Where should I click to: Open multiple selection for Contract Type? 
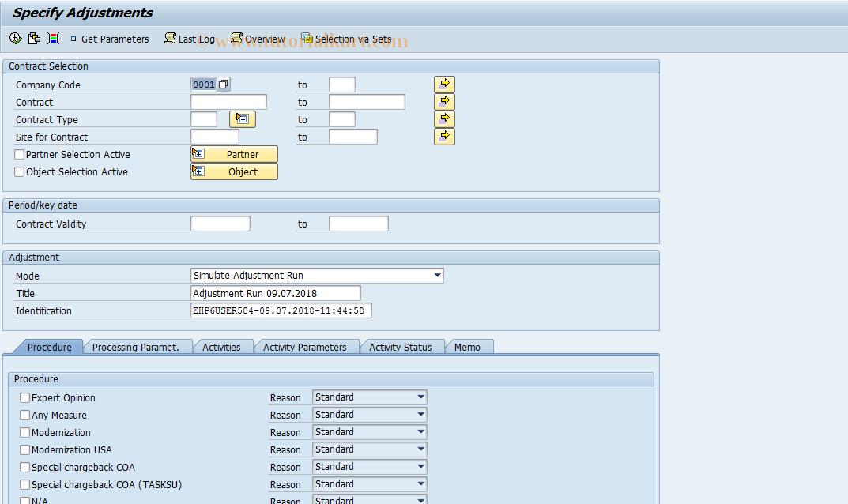coord(445,119)
